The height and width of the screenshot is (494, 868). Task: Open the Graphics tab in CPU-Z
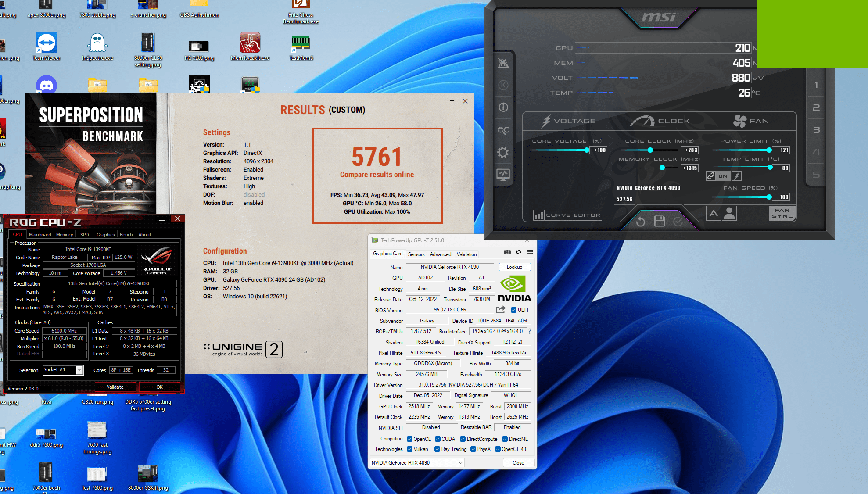(105, 235)
